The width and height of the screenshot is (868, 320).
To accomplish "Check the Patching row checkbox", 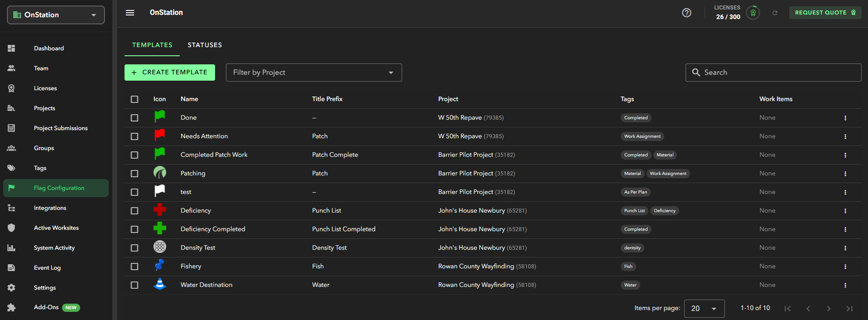I will pyautogui.click(x=134, y=174).
